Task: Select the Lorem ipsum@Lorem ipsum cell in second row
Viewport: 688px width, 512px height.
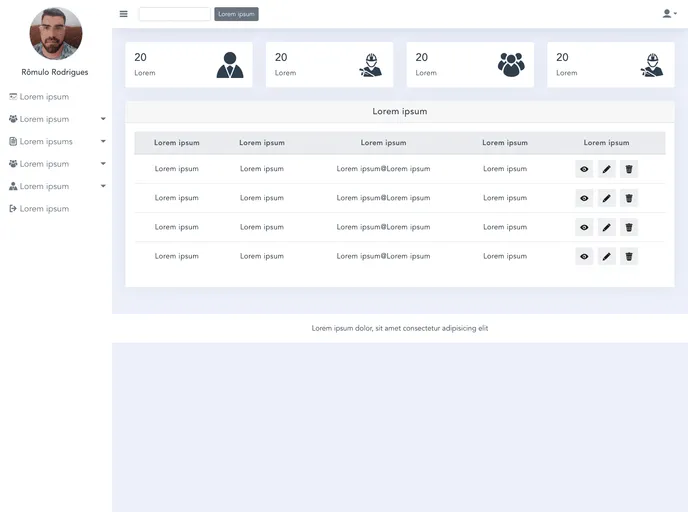Action: click(x=383, y=198)
